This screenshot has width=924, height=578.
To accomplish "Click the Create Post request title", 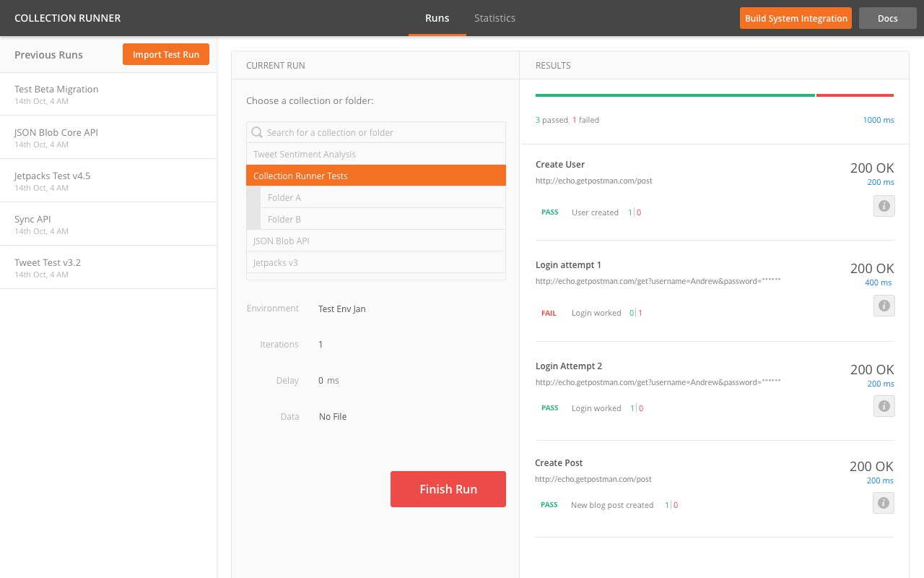I will pos(559,463).
